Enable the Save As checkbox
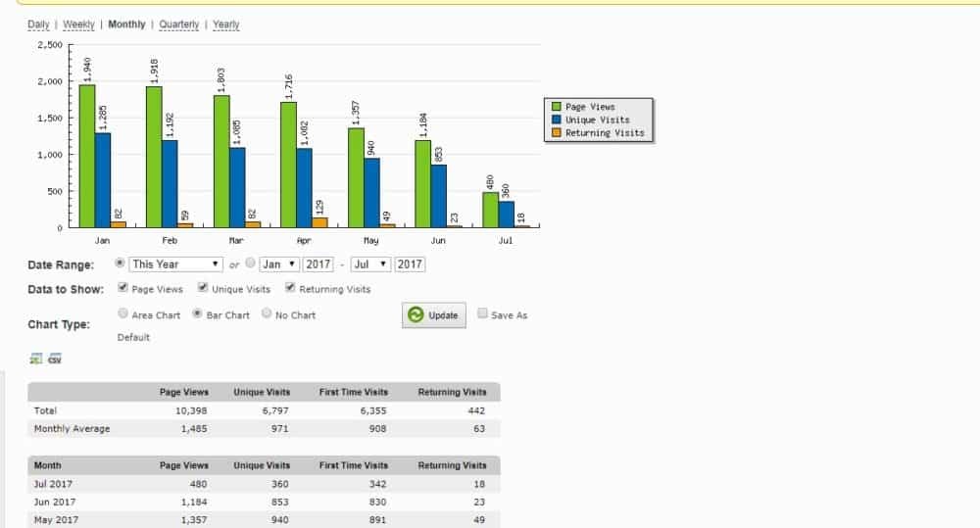This screenshot has height=528, width=980. (x=482, y=314)
